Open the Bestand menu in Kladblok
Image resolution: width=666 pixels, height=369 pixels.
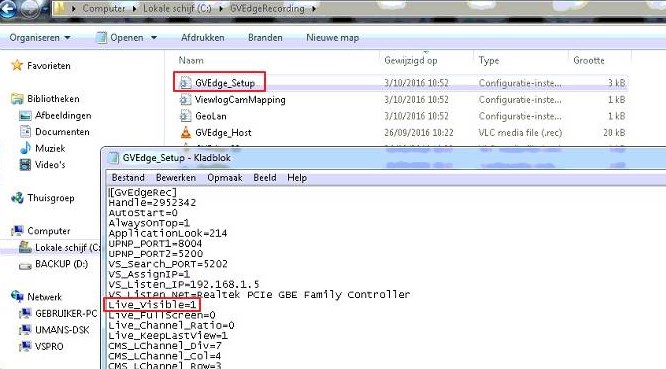coord(128,177)
